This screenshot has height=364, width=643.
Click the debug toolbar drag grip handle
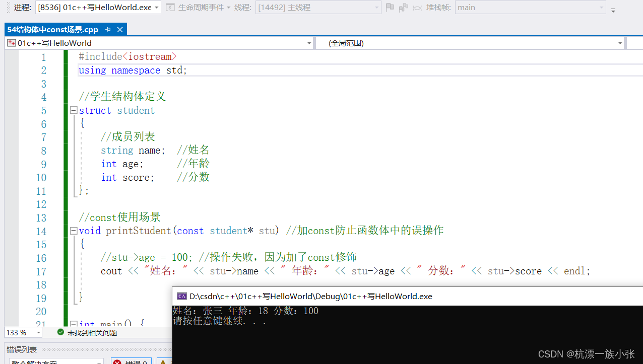click(9, 8)
